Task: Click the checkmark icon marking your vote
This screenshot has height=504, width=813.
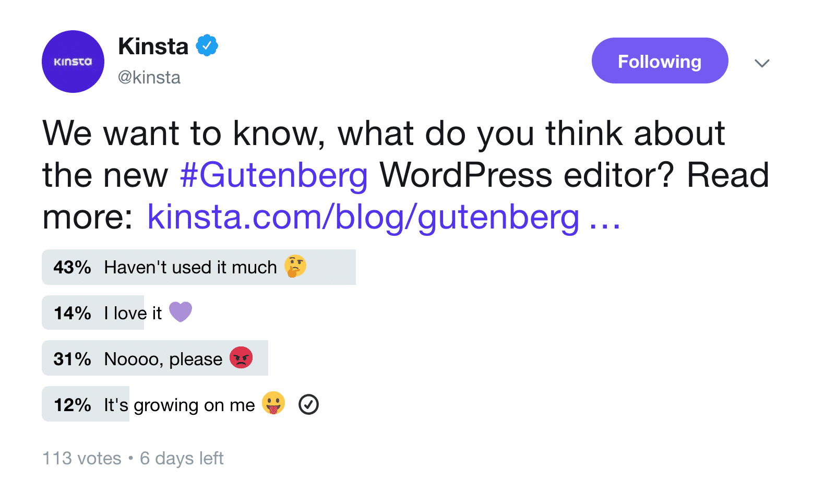Action: point(308,404)
